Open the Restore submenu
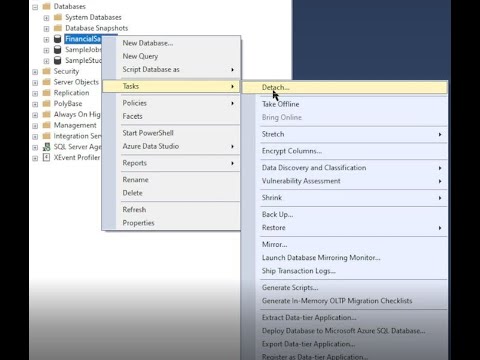Screen dimensions: 480x360 (x=345, y=228)
